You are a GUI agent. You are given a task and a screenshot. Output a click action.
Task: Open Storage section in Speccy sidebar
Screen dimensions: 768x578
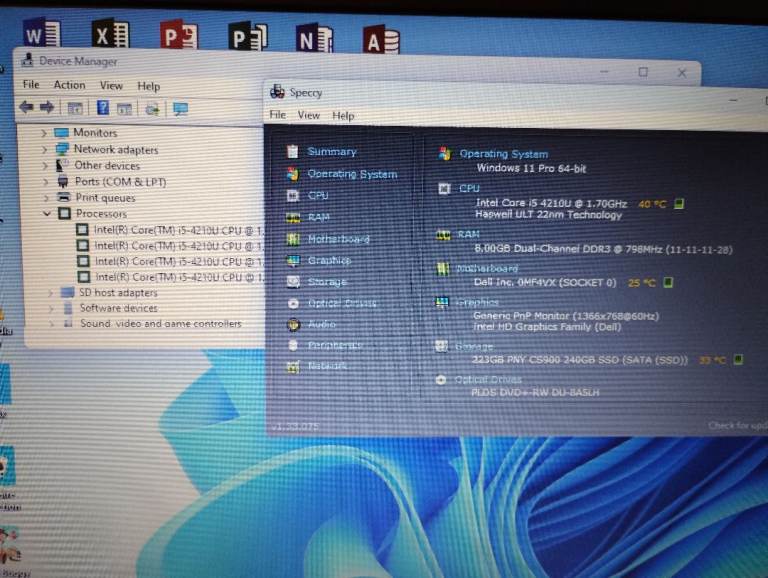point(327,282)
